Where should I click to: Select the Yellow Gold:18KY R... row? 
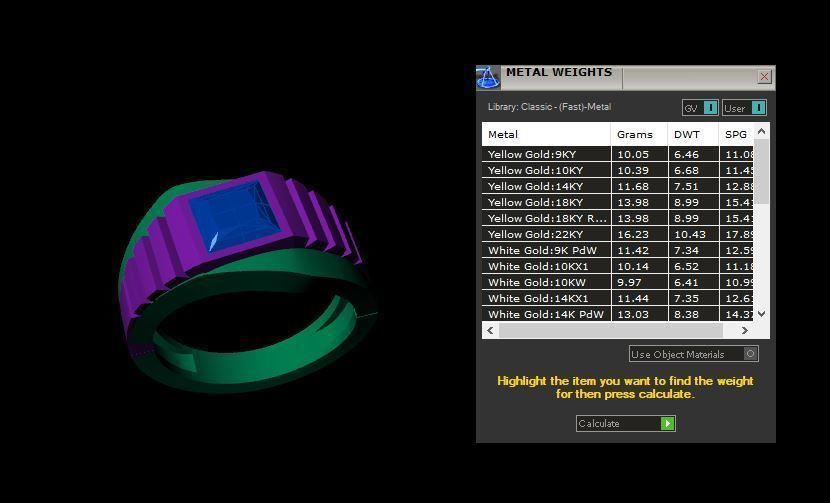pyautogui.click(x=618, y=218)
